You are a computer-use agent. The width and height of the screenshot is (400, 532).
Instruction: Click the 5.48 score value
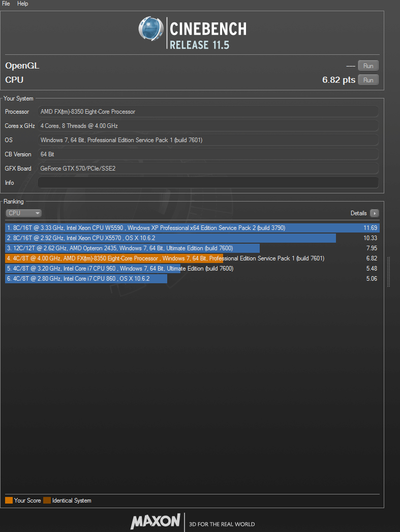pos(372,269)
